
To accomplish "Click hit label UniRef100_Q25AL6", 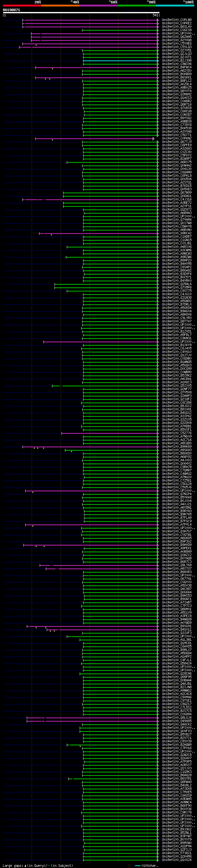I will [x=176, y=284].
